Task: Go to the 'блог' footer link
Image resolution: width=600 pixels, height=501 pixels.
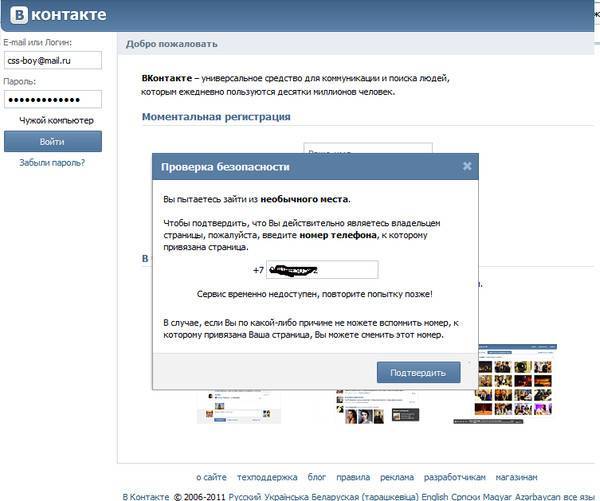Action: coord(317,477)
